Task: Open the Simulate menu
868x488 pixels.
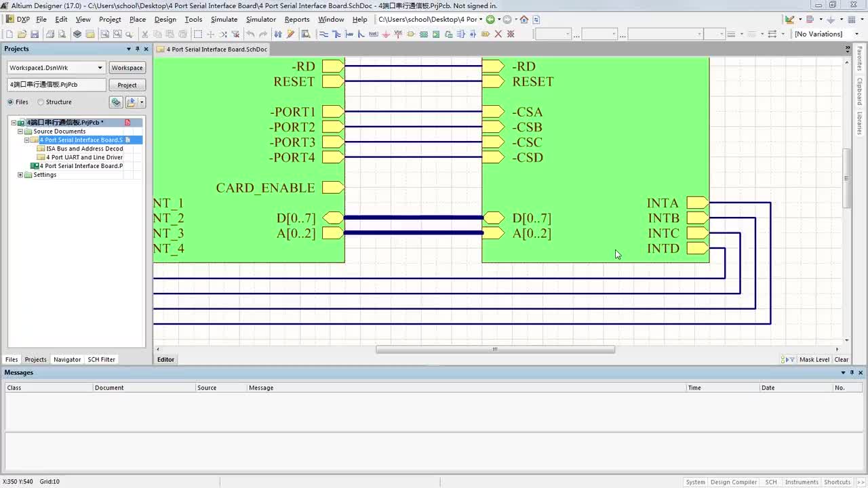Action: coord(224,20)
